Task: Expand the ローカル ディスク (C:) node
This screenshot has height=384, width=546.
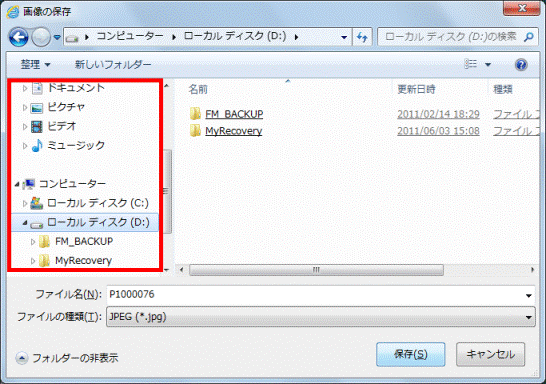Action: point(25,203)
